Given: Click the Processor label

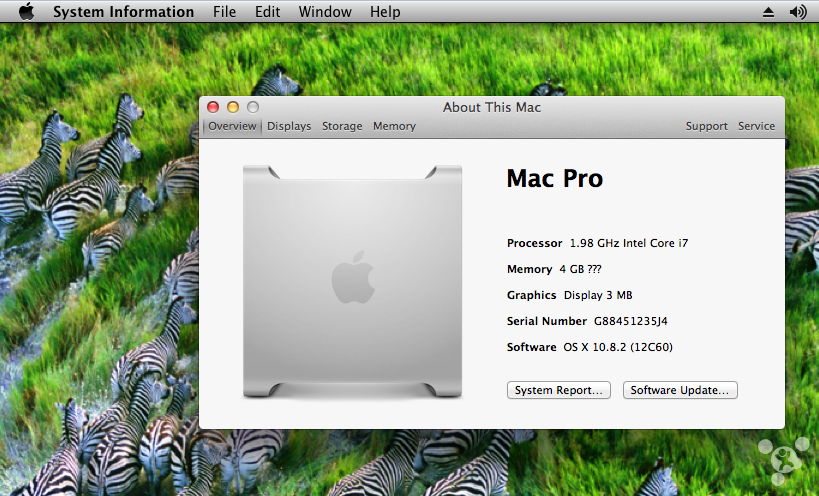Looking at the screenshot, I should 534,243.
